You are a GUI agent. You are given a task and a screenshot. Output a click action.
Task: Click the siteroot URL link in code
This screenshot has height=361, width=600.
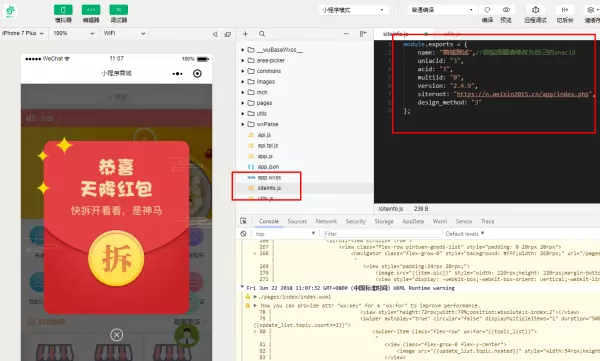tap(522, 94)
